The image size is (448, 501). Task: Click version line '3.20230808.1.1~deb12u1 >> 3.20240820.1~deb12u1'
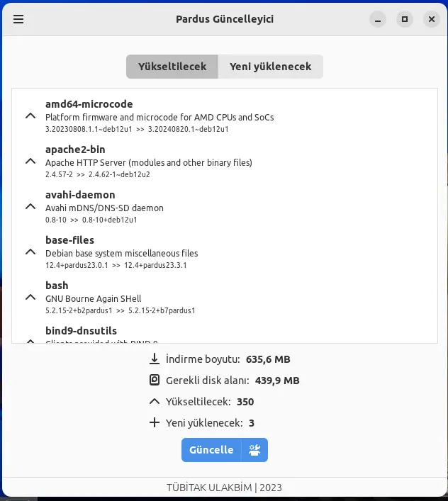point(137,130)
